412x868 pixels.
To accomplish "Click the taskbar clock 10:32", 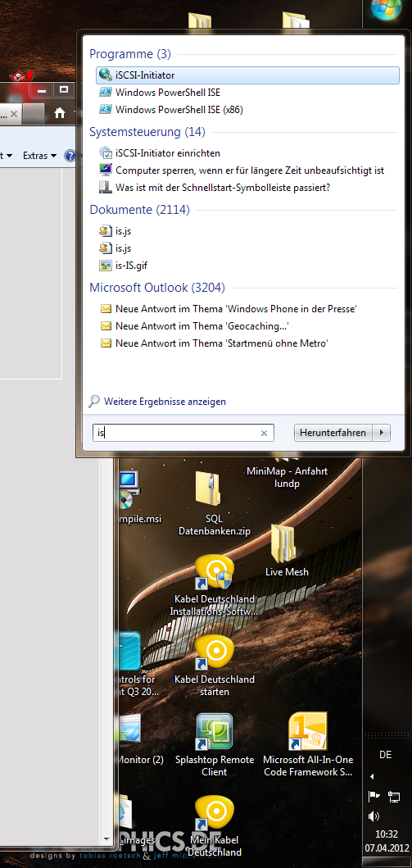I will [x=387, y=834].
